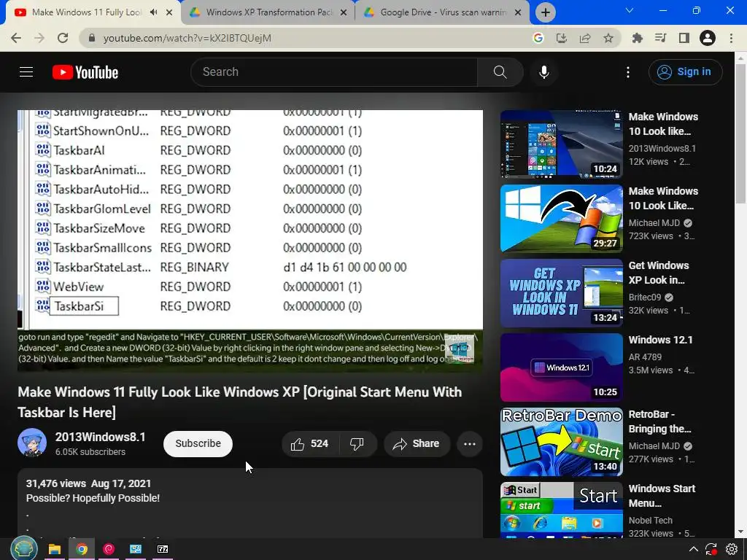Show hidden system tray icons chevron

pyautogui.click(x=694, y=549)
